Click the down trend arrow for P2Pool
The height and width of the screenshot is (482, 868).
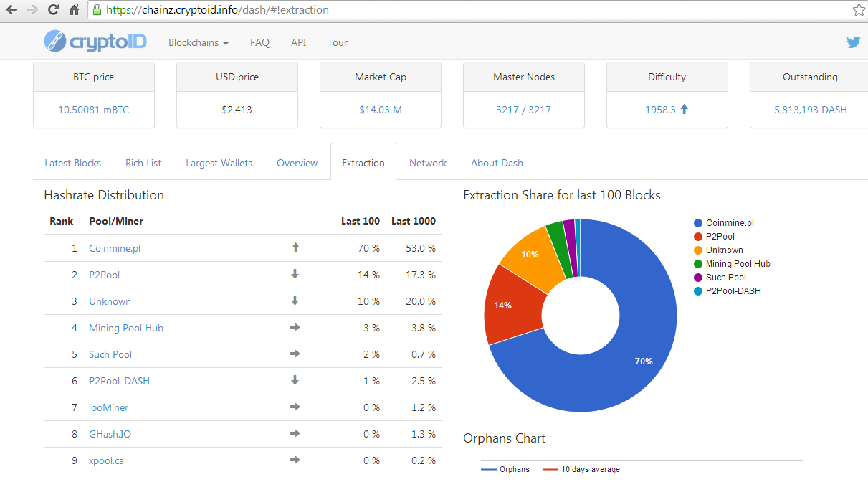click(x=295, y=274)
